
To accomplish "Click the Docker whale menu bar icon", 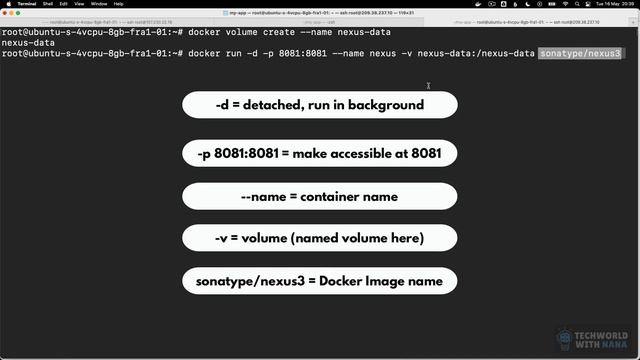I will coord(478,4).
